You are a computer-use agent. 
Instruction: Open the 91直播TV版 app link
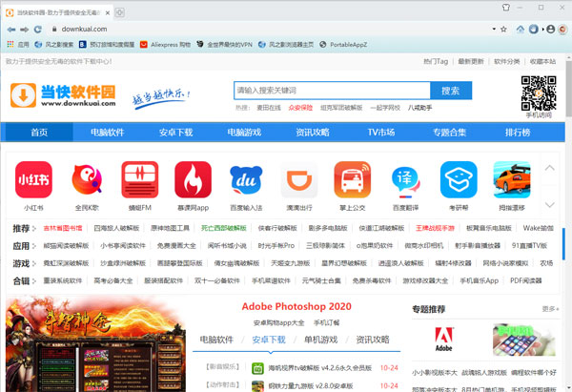529,246
